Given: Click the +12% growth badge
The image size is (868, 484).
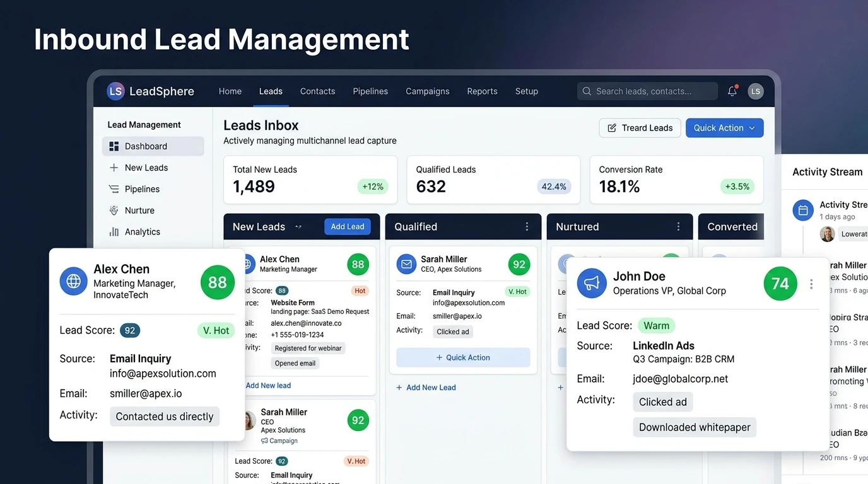Looking at the screenshot, I should point(373,187).
